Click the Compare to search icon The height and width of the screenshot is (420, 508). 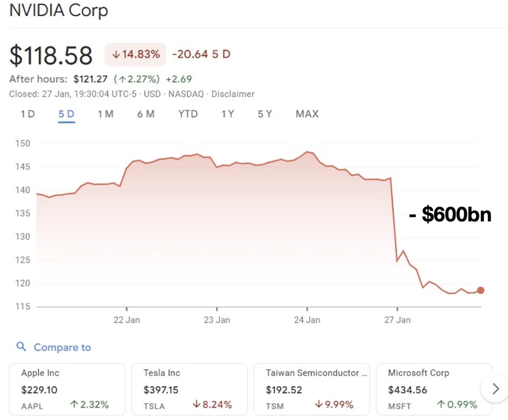click(21, 347)
